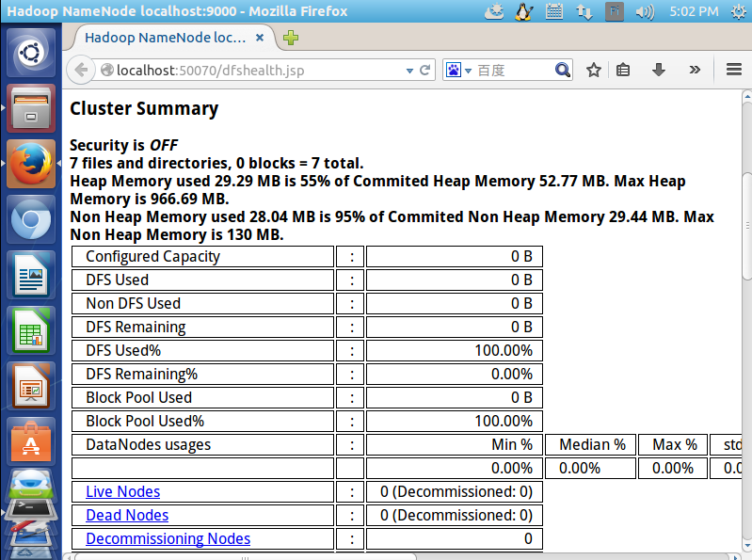Click the Block Pool Used% label
The image size is (752, 560).
(145, 421)
